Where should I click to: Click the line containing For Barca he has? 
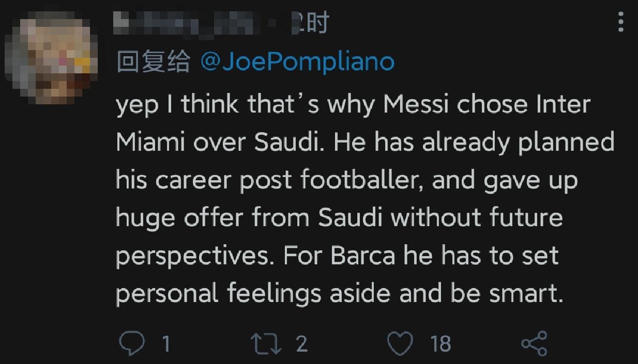click(x=337, y=256)
